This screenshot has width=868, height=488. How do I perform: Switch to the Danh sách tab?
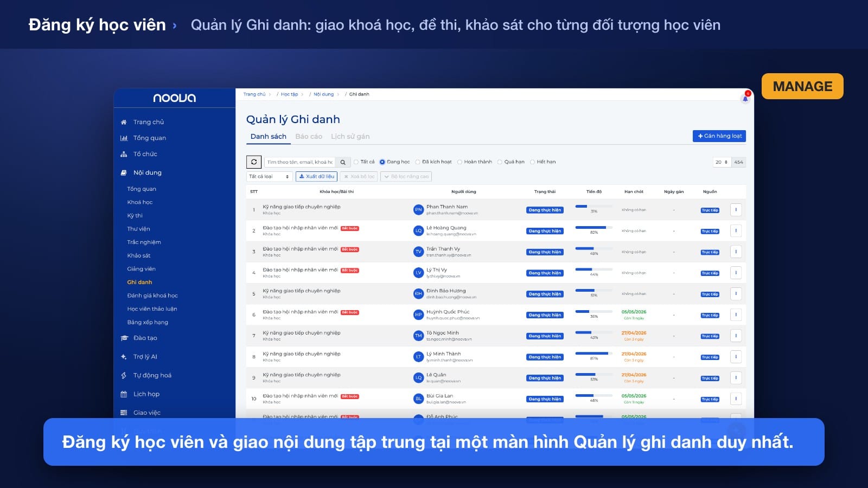[268, 136]
